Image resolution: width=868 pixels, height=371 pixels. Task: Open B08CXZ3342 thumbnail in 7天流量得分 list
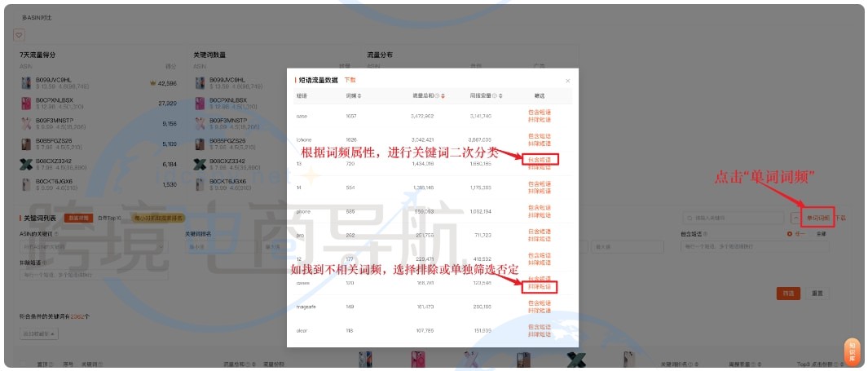coord(26,165)
